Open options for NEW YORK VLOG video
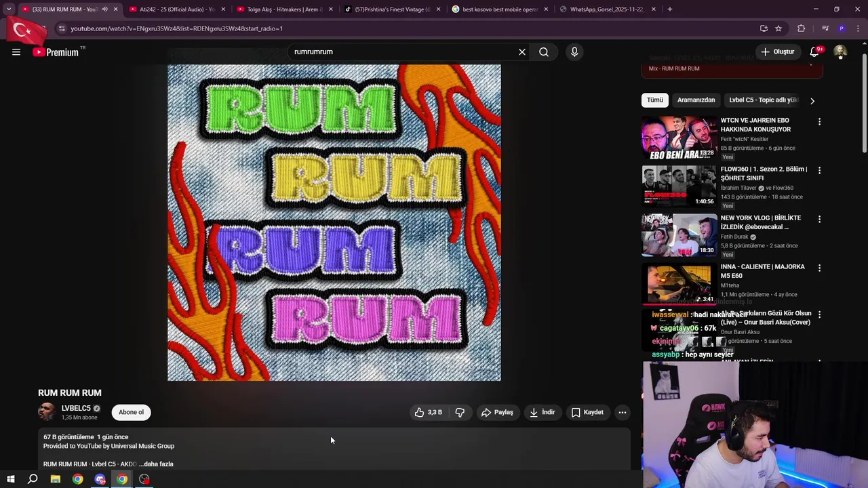Viewport: 868px width, 488px height. 819,219
